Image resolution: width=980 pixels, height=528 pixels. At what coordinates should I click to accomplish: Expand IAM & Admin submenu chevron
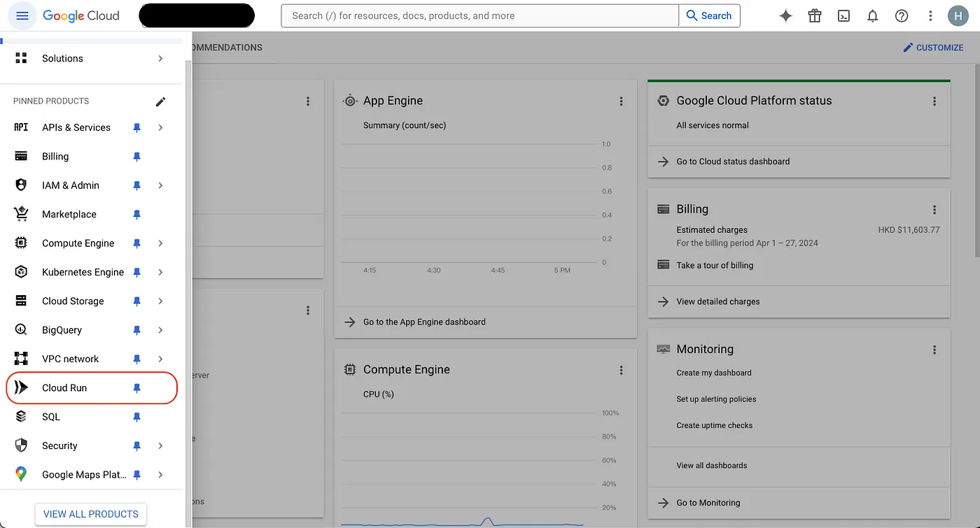click(x=160, y=185)
